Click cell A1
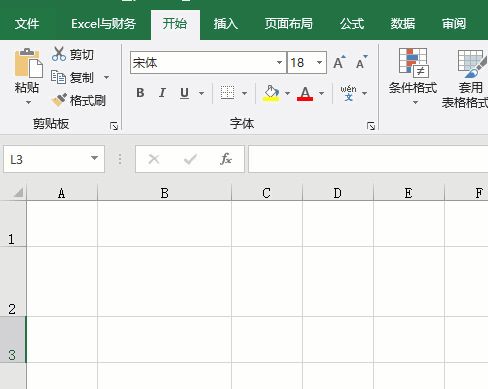Image resolution: width=488 pixels, height=389 pixels. point(62,224)
